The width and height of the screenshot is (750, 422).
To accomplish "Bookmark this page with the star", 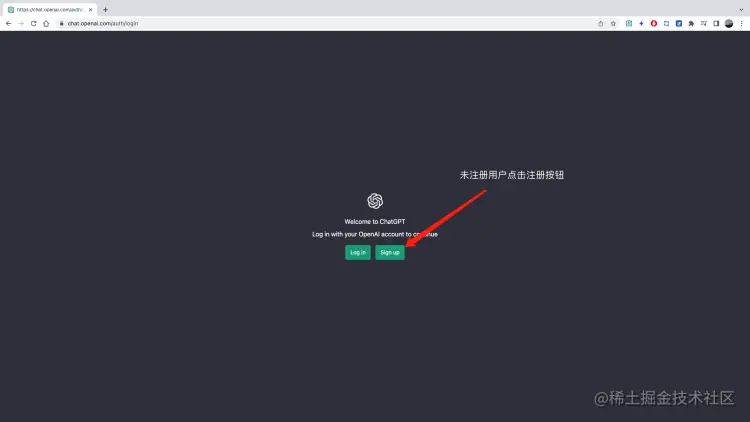I will 613,23.
